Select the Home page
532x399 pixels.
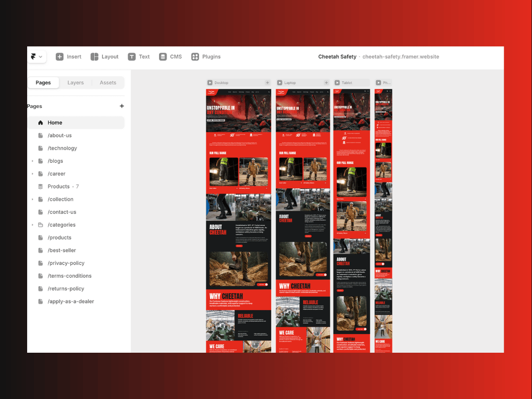[76, 122]
